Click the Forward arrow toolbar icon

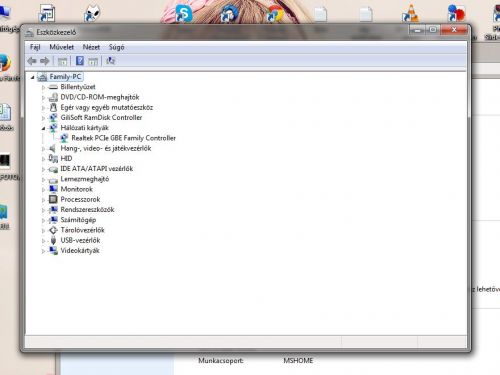(45, 61)
